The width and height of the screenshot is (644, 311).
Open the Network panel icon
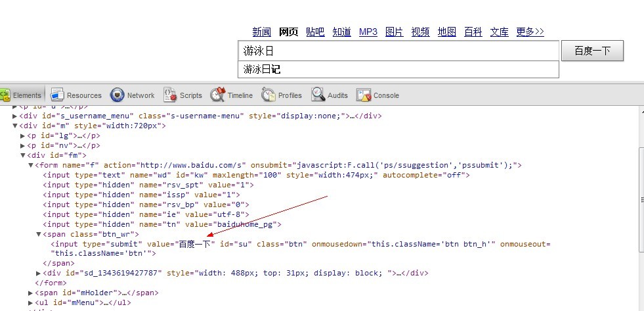coord(117,95)
